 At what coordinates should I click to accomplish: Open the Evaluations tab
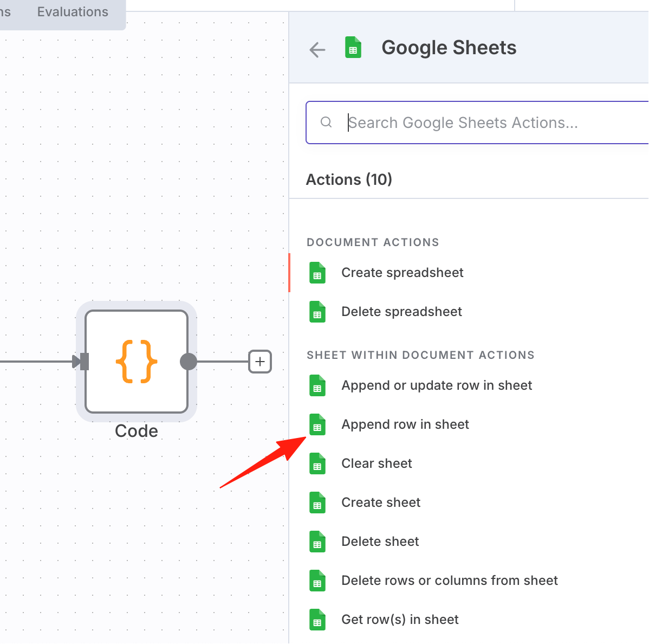click(x=73, y=11)
